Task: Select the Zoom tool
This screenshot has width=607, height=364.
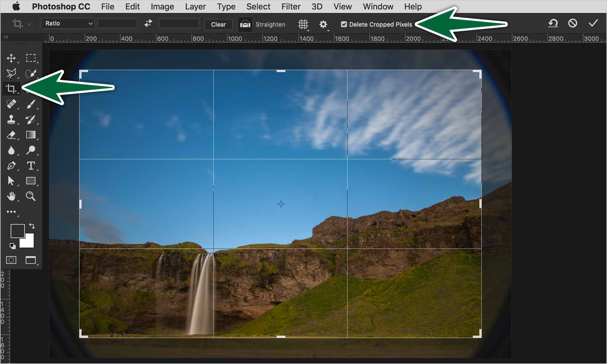Action: tap(30, 196)
